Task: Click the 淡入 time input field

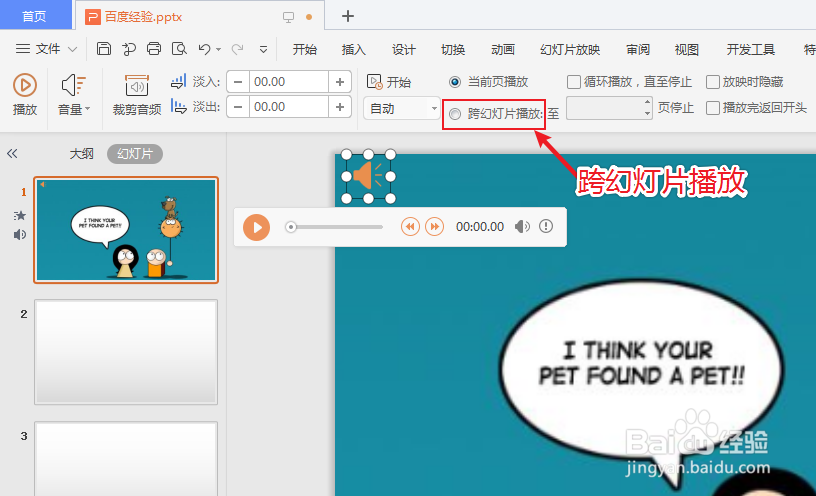Action: click(289, 82)
